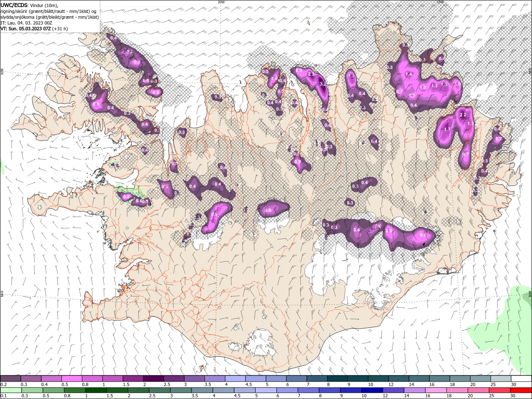This screenshot has width=532, height=399.
Task: Select top-row lavender swatch starting at 4
Action: (x=235, y=379)
